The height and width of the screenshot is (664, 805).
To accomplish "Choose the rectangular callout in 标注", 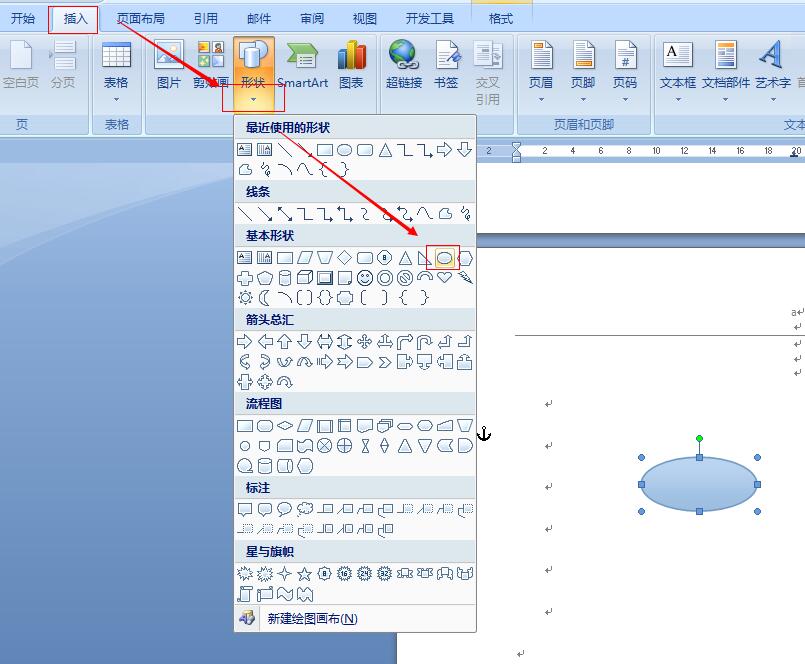I will coord(245,509).
